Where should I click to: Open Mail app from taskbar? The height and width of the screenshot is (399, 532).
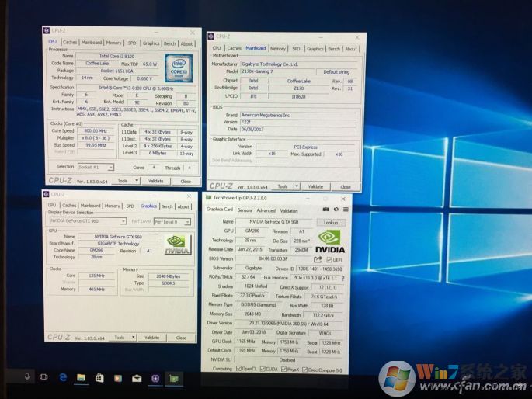(137, 378)
